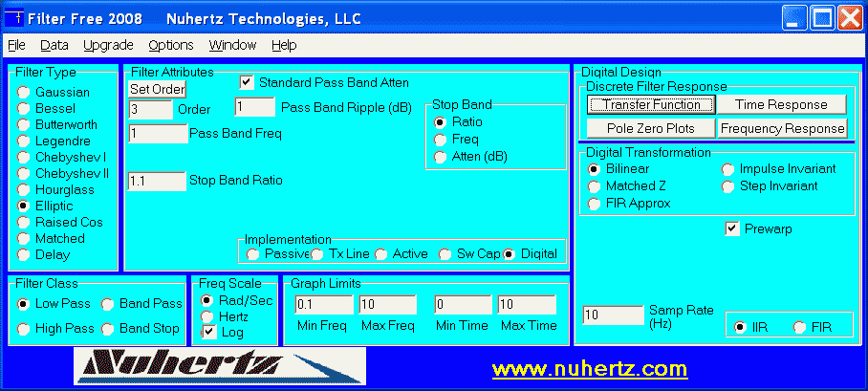Click the Nuhertz logo banner
868x391 pixels.
(x=220, y=366)
